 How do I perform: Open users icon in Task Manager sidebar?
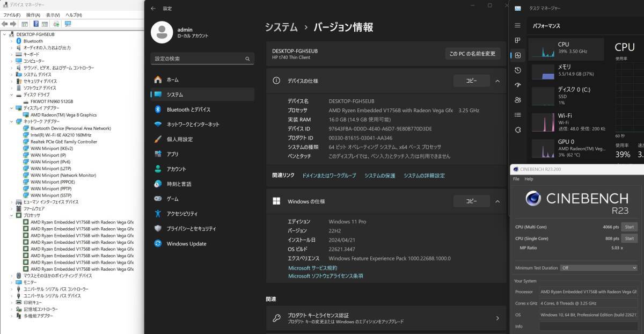pyautogui.click(x=517, y=100)
